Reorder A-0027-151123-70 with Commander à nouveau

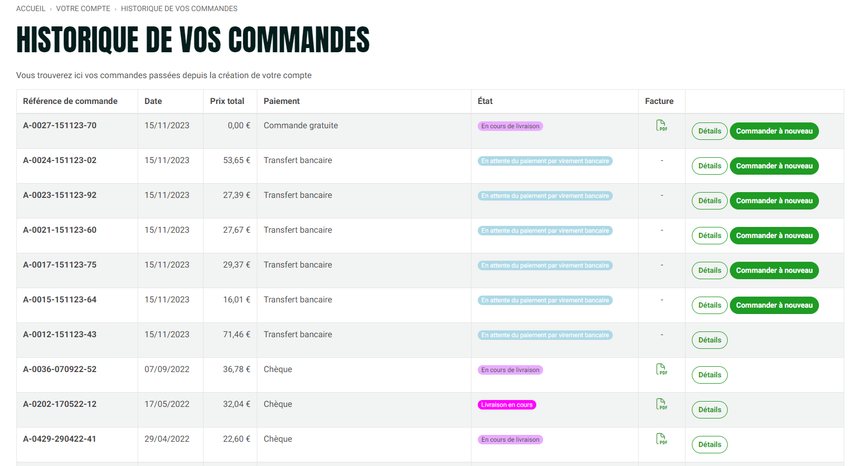tap(774, 131)
